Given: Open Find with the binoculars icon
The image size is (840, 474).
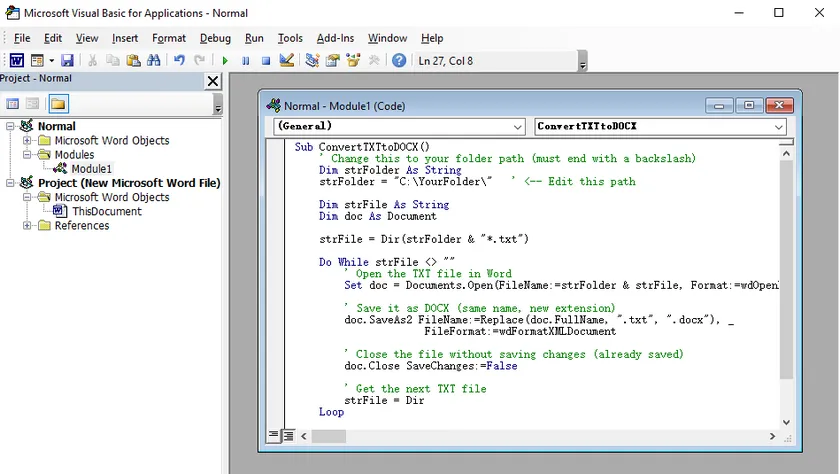Looking at the screenshot, I should [x=154, y=61].
